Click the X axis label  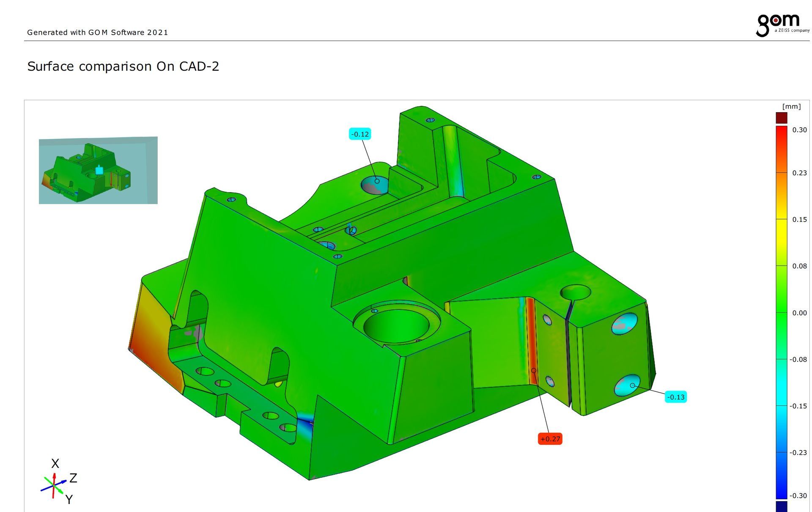[x=55, y=463]
